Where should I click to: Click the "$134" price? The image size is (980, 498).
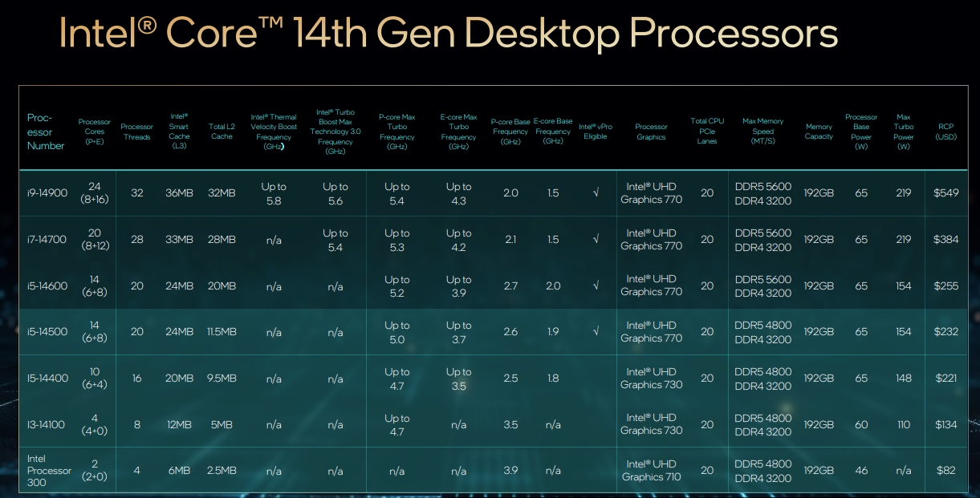[946, 424]
